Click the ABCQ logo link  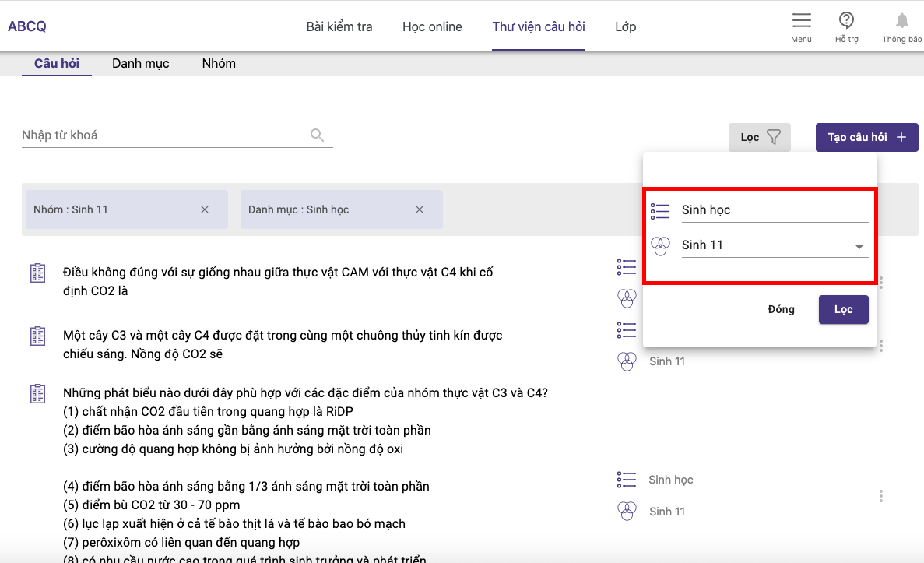click(x=27, y=26)
